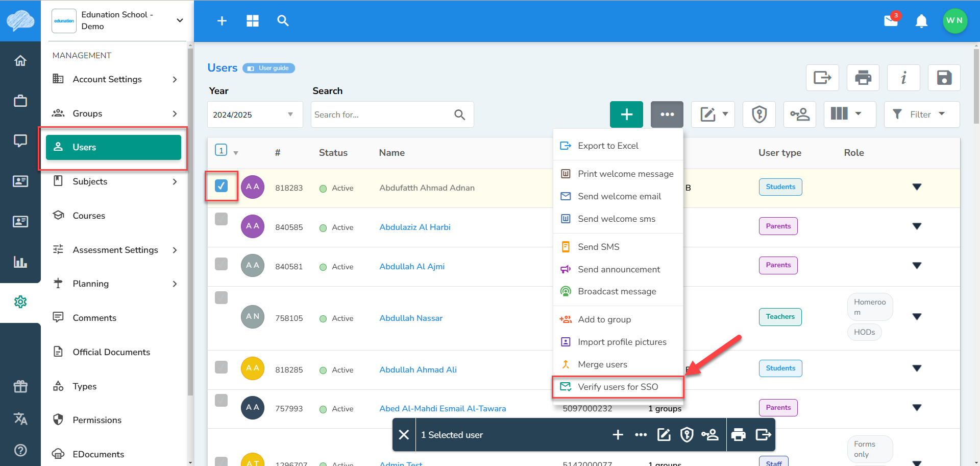The image size is (980, 466).
Task: Open the mail inbox with 3 notifications
Action: tap(892, 20)
